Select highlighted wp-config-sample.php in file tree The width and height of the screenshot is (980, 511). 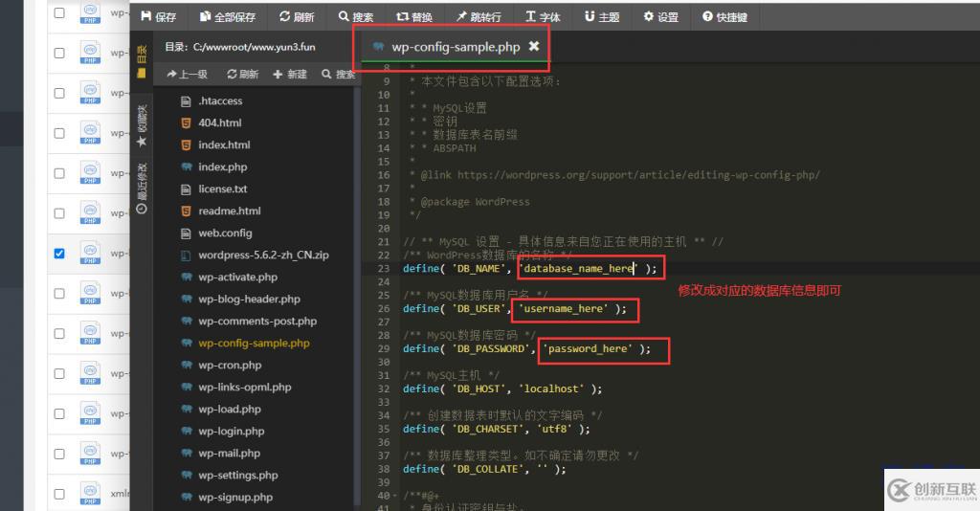point(254,343)
